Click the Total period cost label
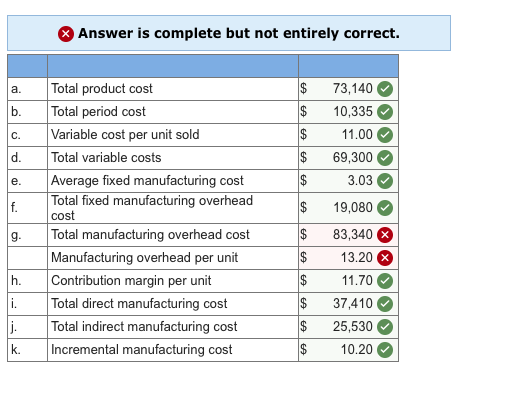 coord(98,112)
